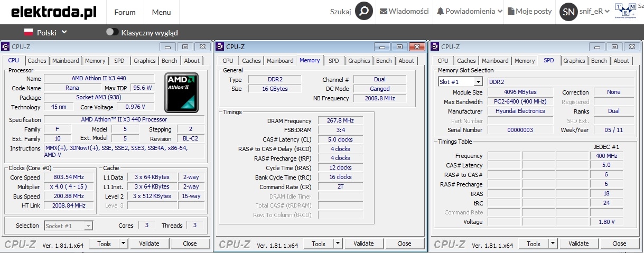Click Tools button in right CPU-Z window
Viewport: 644px width, 253px height.
tap(534, 243)
